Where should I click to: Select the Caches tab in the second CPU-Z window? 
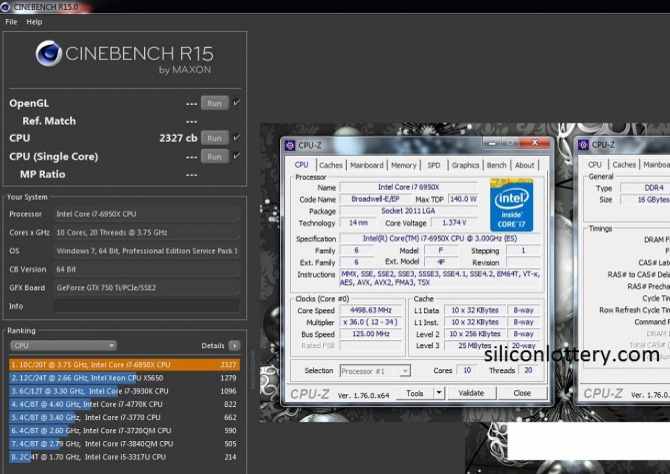pos(624,165)
